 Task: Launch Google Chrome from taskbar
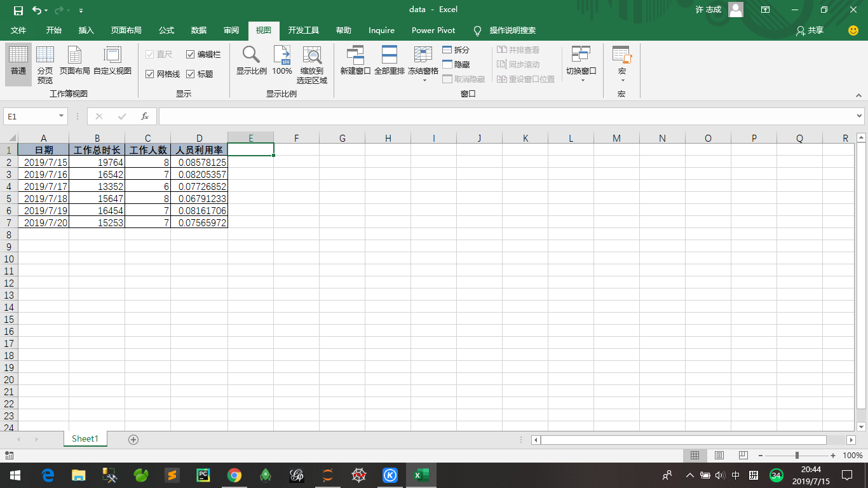point(234,475)
